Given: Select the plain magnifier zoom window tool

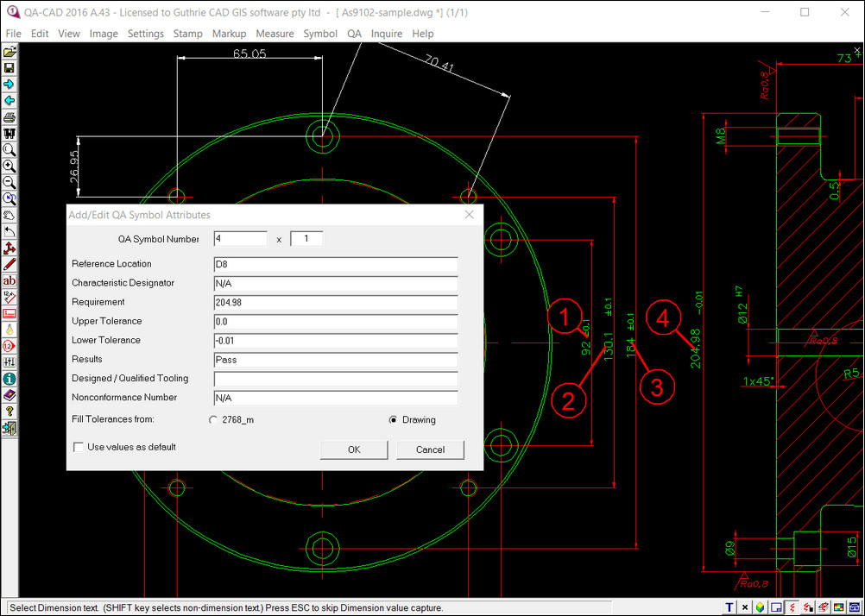Looking at the screenshot, I should click(x=9, y=150).
